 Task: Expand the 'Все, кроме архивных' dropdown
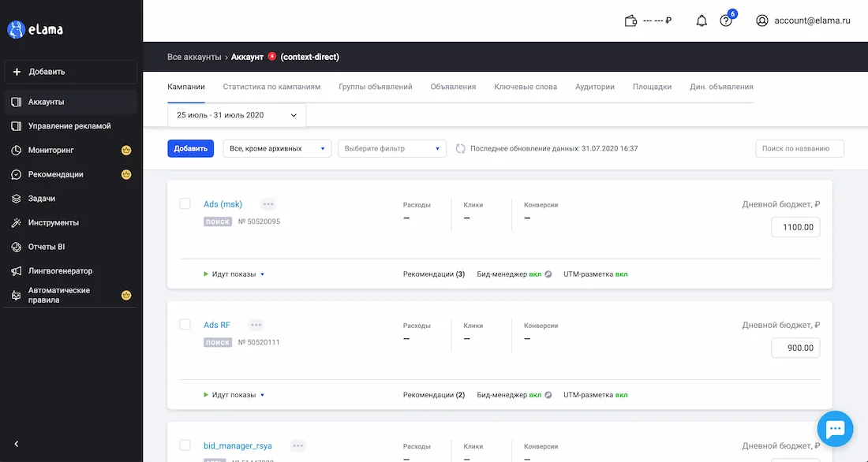coord(277,148)
